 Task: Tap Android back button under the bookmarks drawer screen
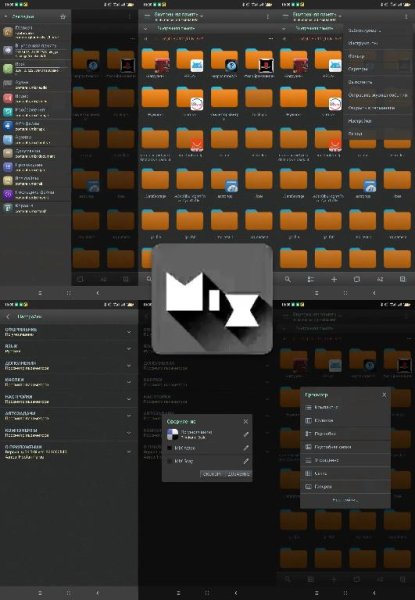(x=98, y=293)
